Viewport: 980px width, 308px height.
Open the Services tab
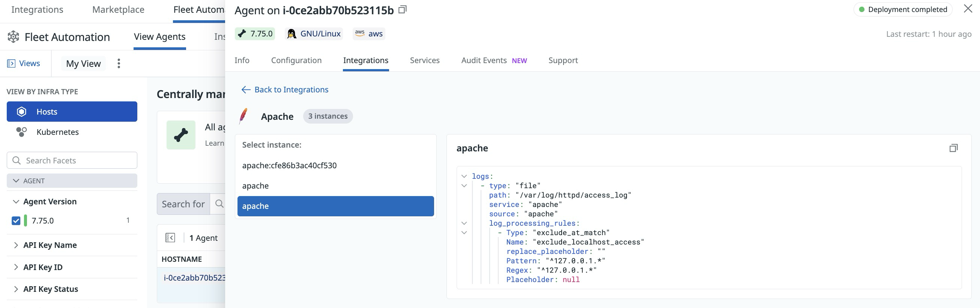tap(425, 60)
